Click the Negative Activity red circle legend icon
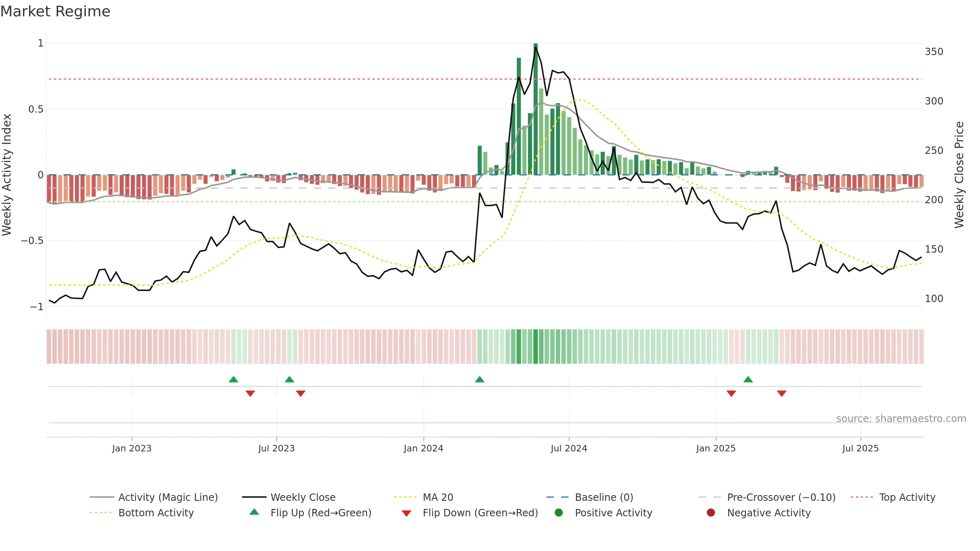Image resolution: width=980 pixels, height=551 pixels. click(x=711, y=512)
